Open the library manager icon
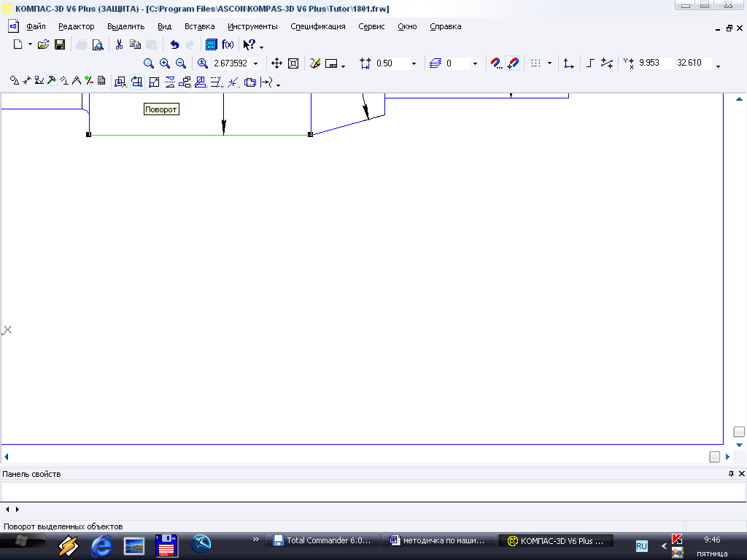 211,44
